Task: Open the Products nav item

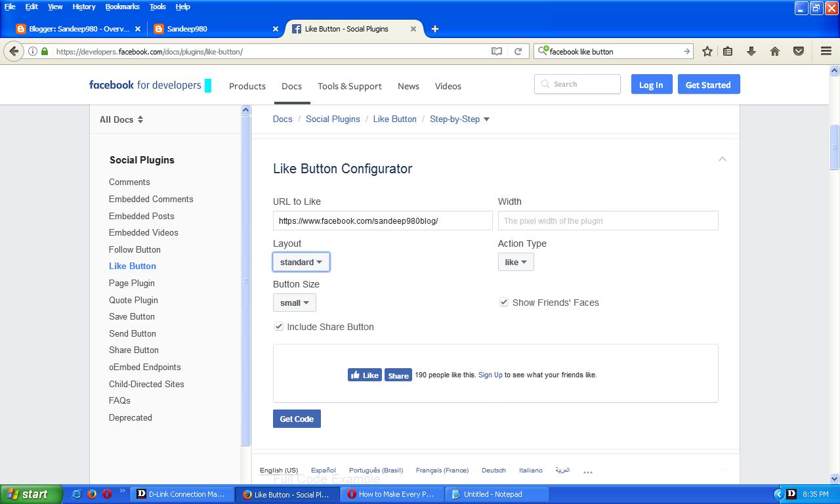Action: coord(247,86)
